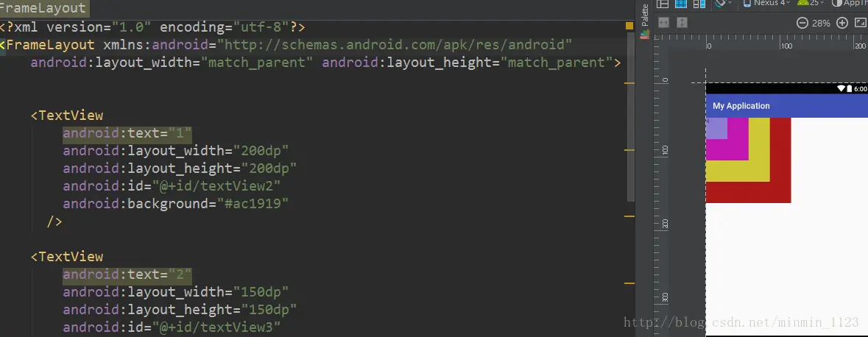
Task: Click the android:id="@+id/textView3" line
Action: 172,327
